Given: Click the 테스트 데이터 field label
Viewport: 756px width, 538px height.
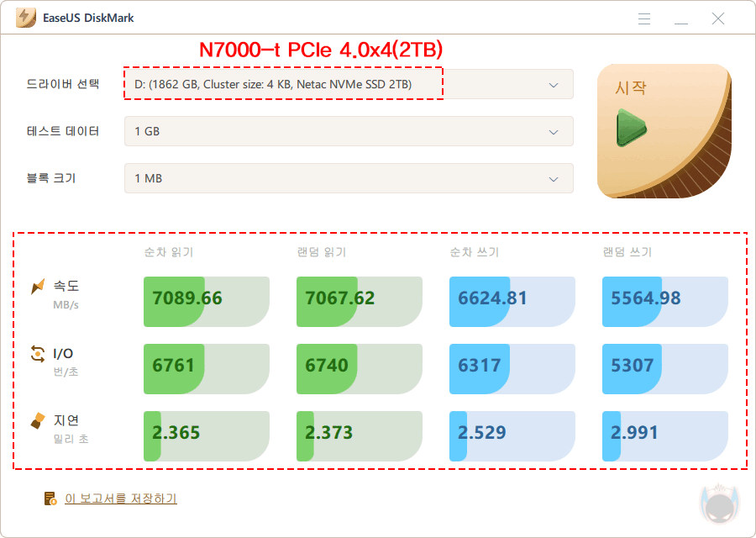Looking at the screenshot, I should [x=63, y=131].
